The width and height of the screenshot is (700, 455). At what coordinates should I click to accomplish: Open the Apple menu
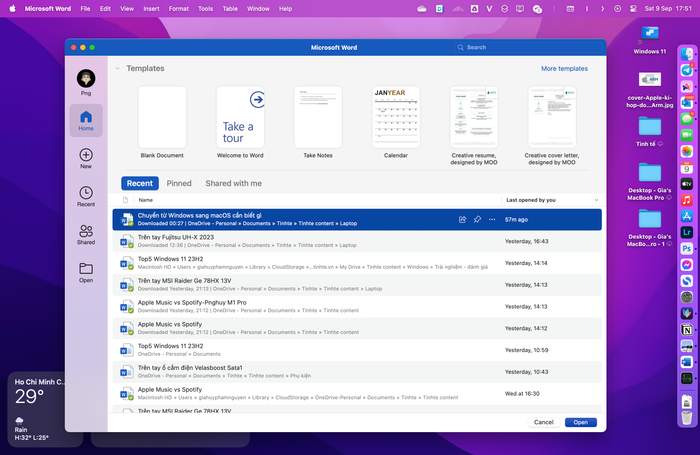[12, 8]
